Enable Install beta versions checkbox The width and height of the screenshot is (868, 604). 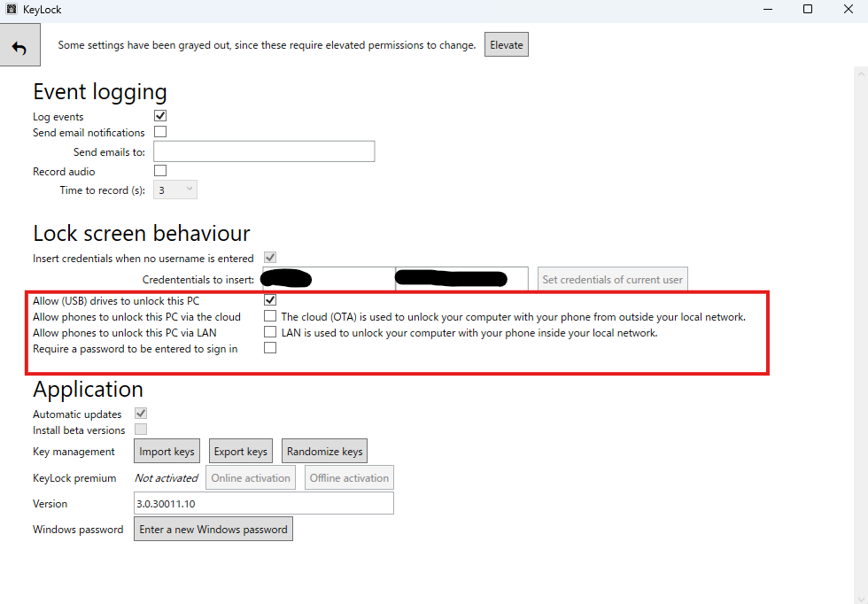click(141, 430)
